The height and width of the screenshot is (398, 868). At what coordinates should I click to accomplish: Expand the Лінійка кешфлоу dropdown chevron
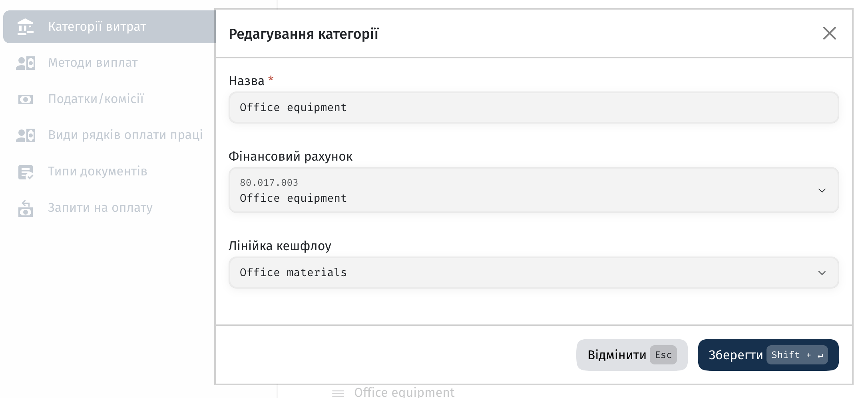822,273
